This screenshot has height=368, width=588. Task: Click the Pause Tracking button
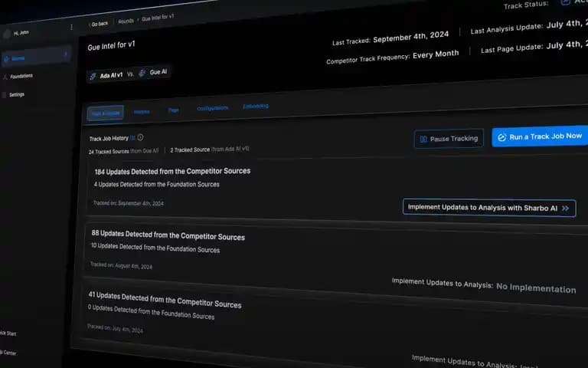pos(449,139)
